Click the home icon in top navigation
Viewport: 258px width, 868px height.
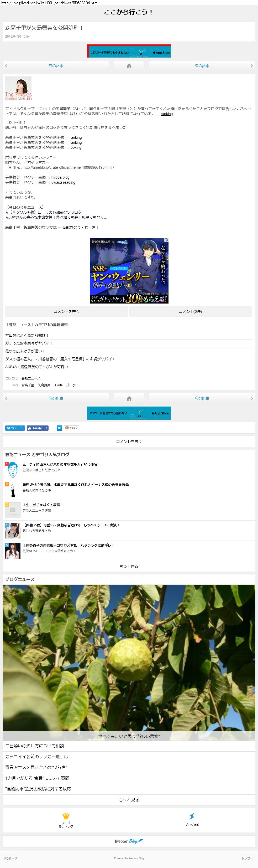[x=129, y=66]
